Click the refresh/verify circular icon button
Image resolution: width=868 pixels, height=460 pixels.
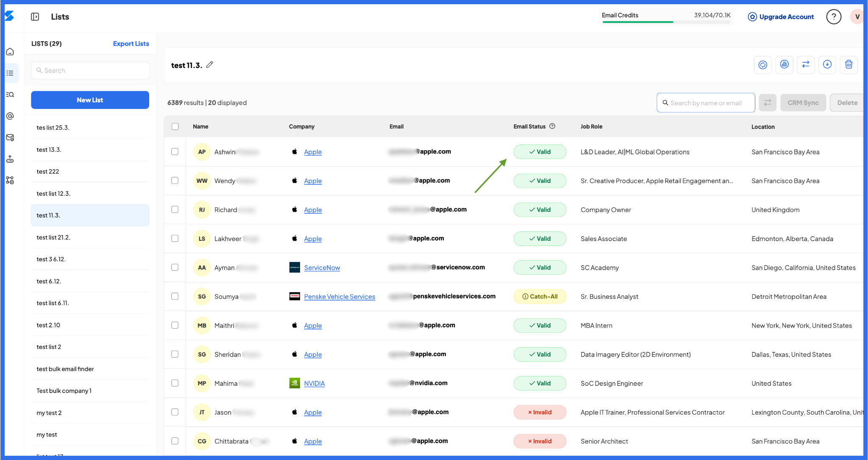[763, 65]
